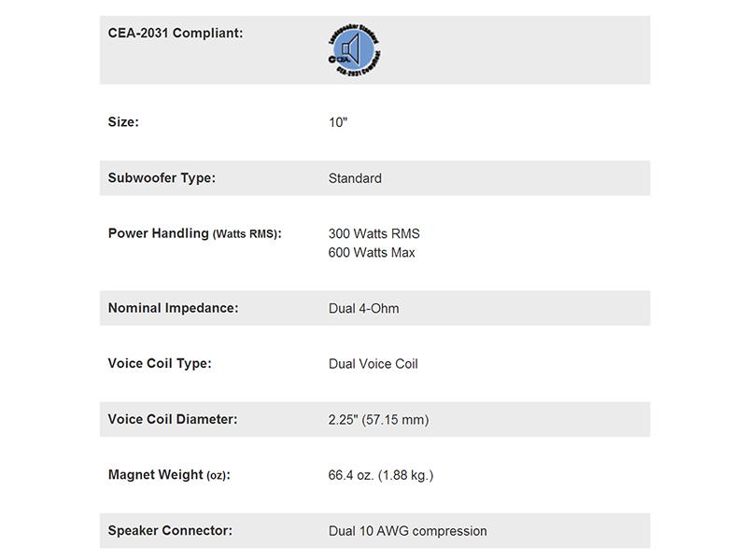Click the "Voice Coil Type:" label

pyautogui.click(x=160, y=364)
